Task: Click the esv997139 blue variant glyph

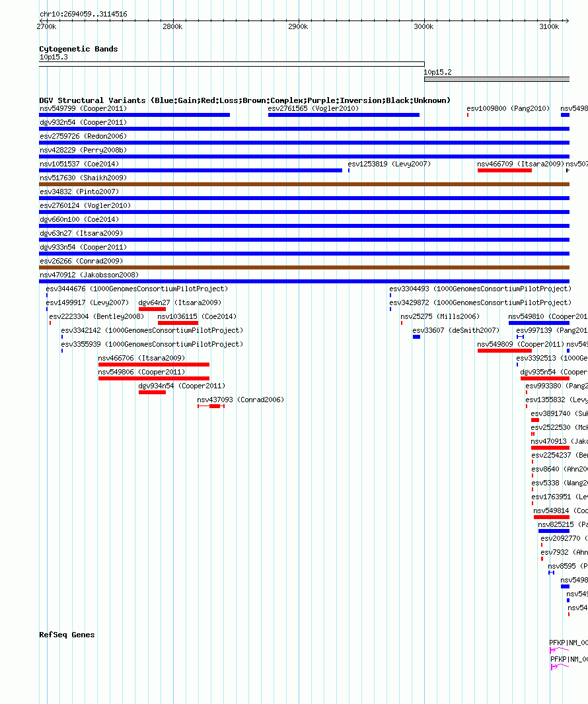Action: (520, 337)
